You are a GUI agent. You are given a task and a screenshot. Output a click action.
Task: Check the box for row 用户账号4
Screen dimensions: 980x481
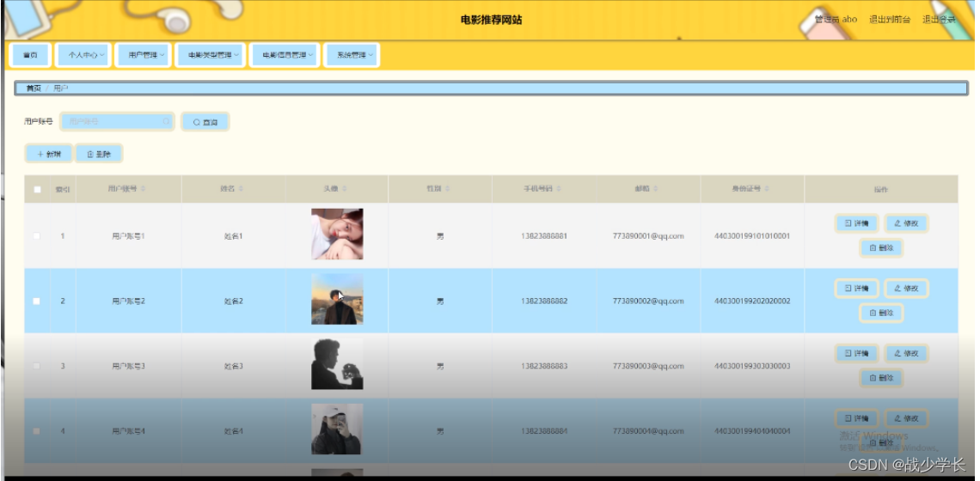36,431
